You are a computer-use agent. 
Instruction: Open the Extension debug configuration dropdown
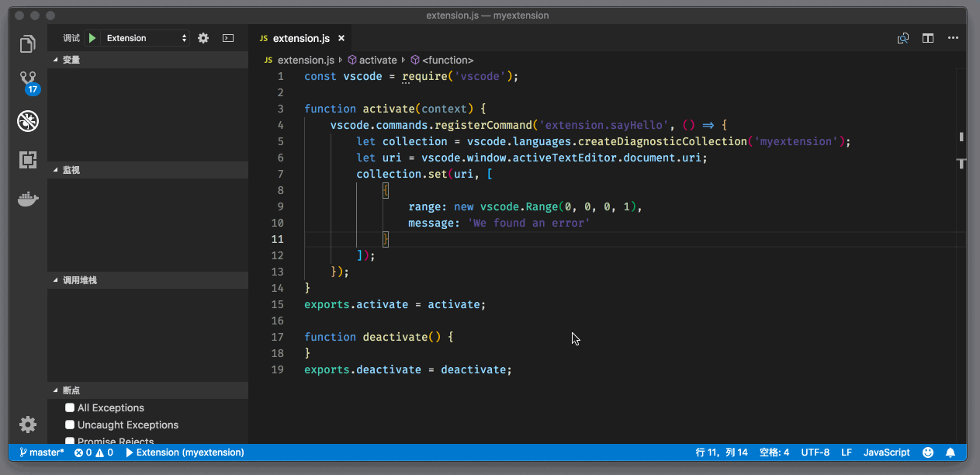click(147, 38)
